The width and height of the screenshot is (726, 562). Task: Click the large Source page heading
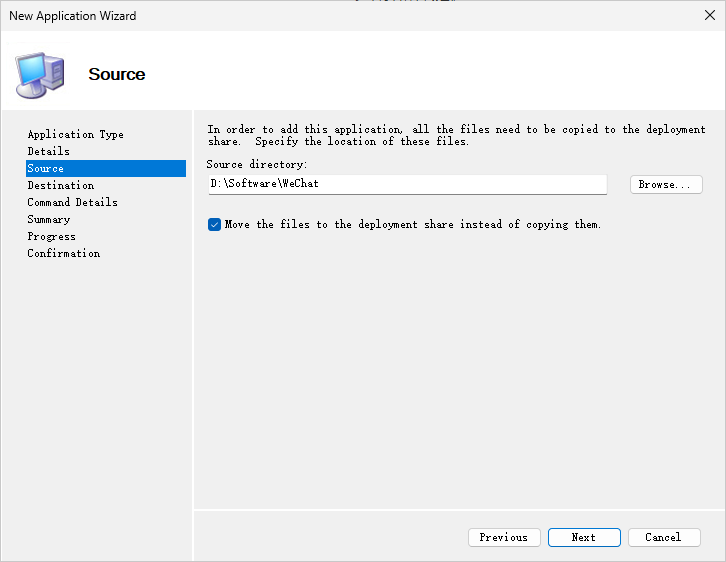(116, 74)
